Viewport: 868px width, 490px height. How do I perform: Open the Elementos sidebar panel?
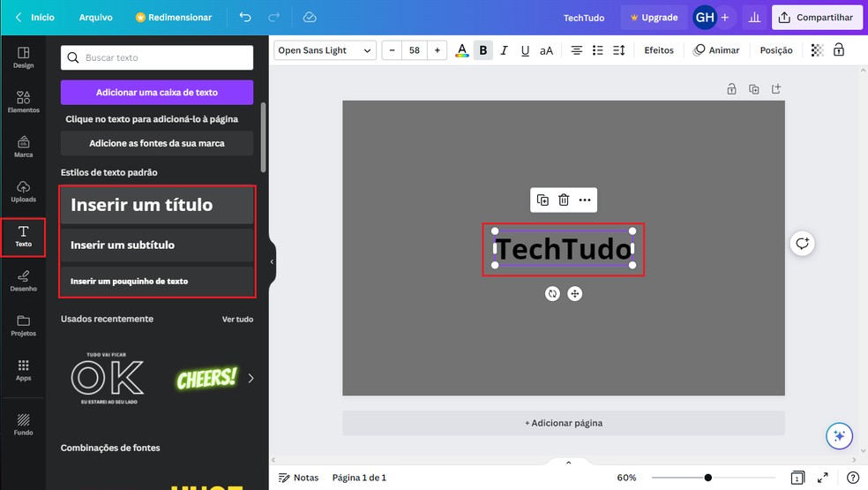23,102
